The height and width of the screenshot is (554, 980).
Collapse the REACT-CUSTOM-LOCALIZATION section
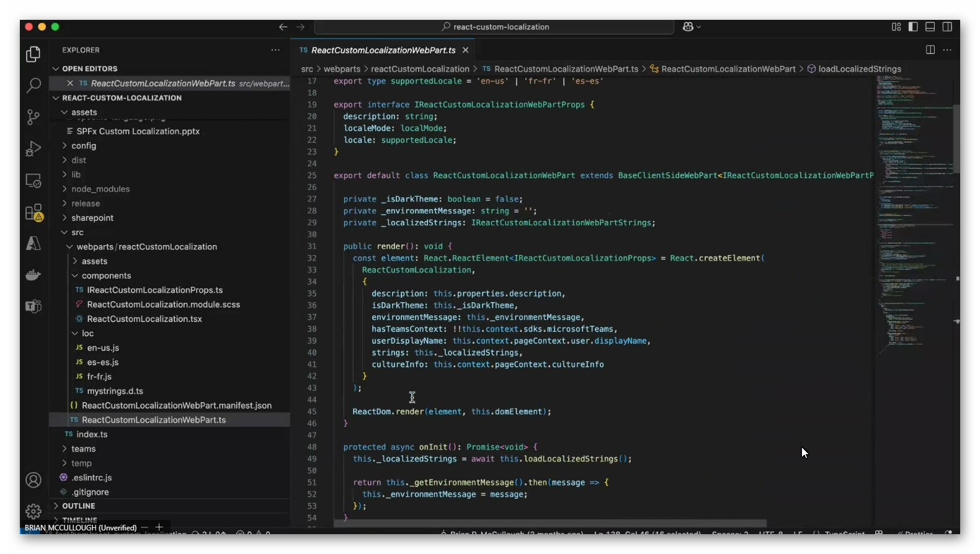[x=170, y=98]
